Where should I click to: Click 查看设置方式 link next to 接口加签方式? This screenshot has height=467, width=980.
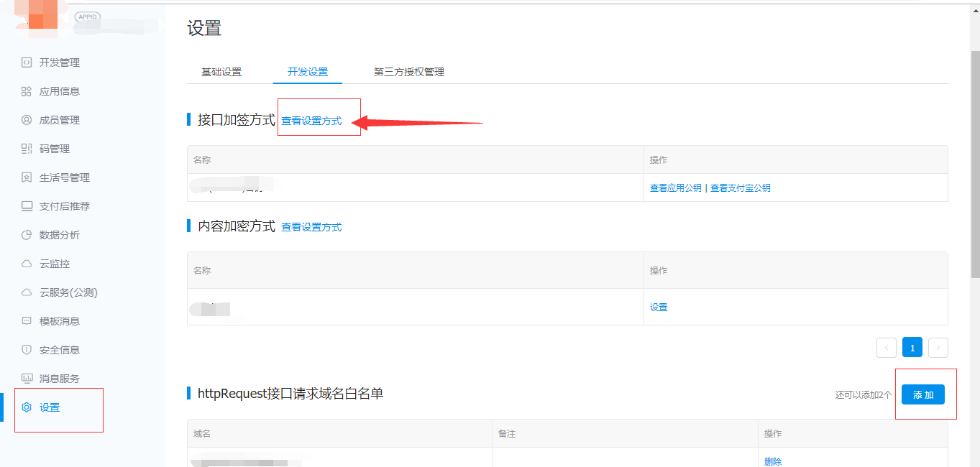coord(311,121)
